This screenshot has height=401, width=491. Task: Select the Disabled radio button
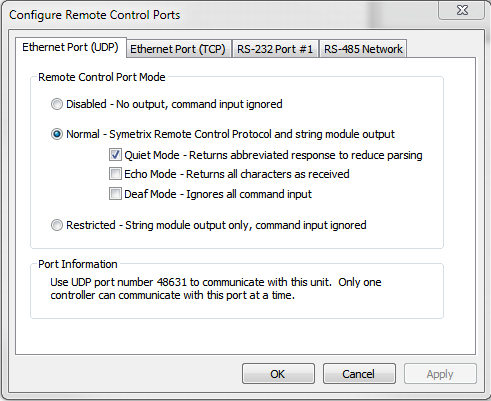[57, 104]
